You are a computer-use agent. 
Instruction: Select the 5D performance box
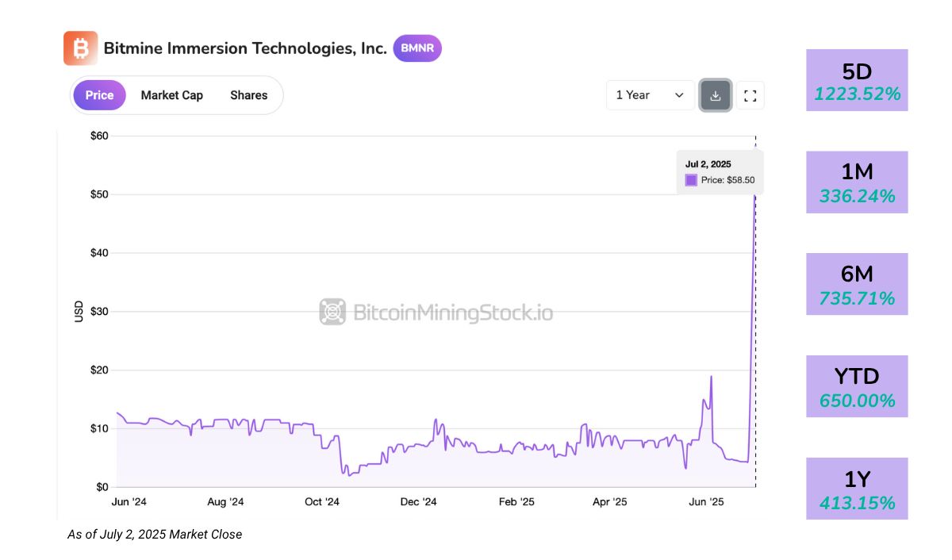(857, 81)
